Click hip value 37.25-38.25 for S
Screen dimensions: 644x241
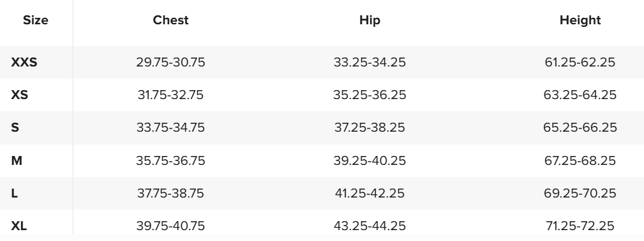[x=370, y=127]
